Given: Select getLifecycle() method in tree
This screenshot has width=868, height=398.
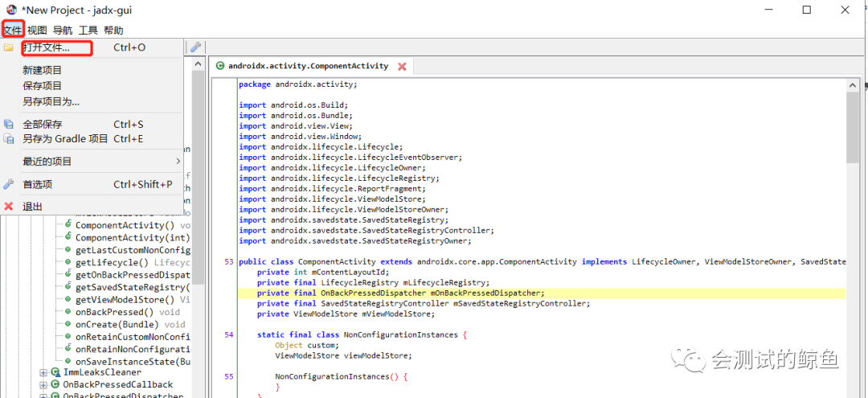Looking at the screenshot, I should 133,262.
